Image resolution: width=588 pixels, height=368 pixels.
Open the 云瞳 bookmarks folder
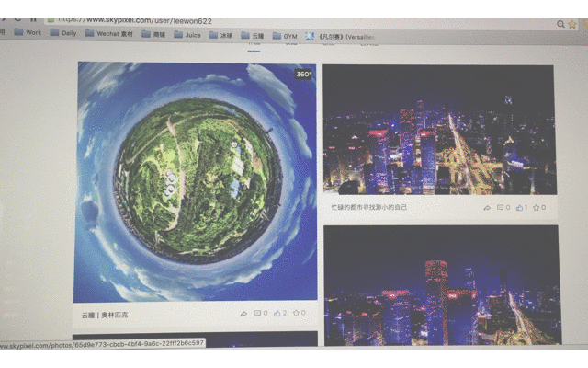pos(253,36)
